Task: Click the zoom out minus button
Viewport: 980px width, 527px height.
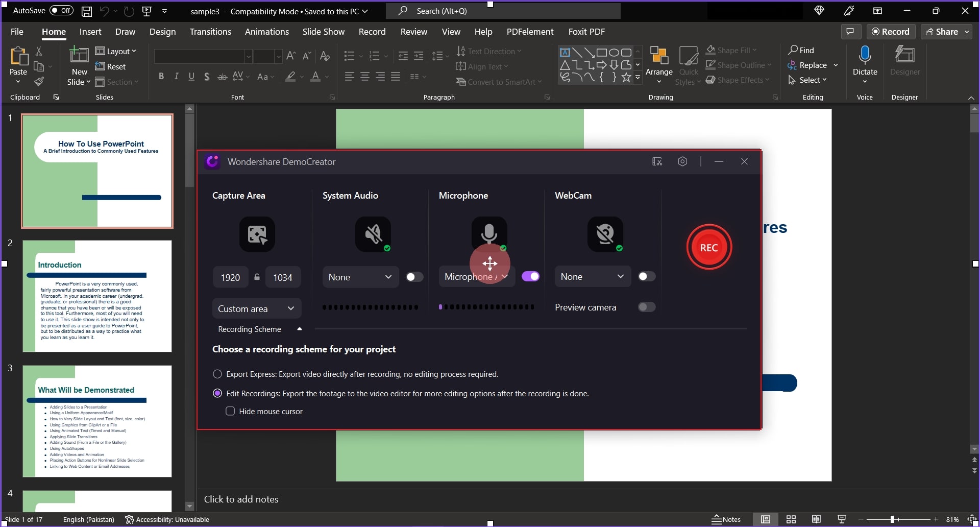Action: [861, 519]
